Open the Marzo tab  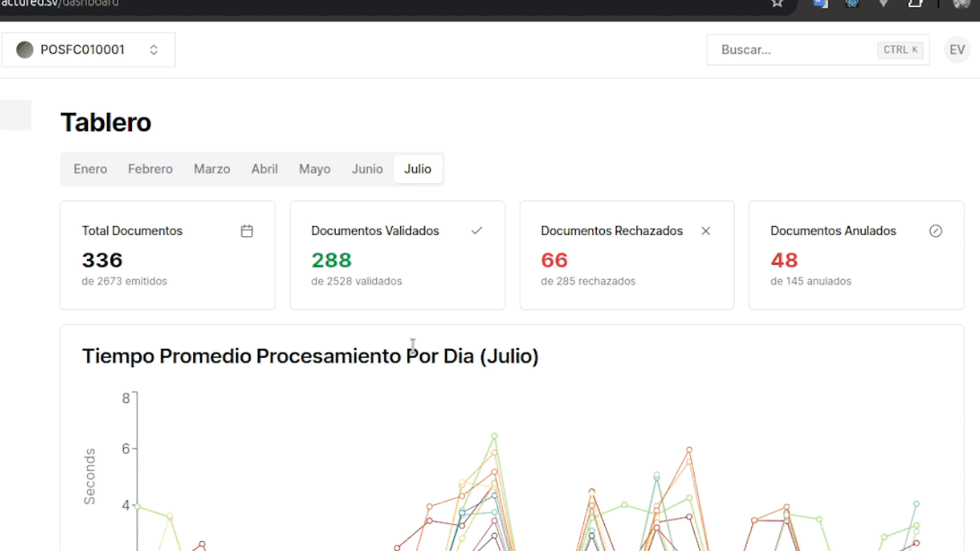point(212,169)
